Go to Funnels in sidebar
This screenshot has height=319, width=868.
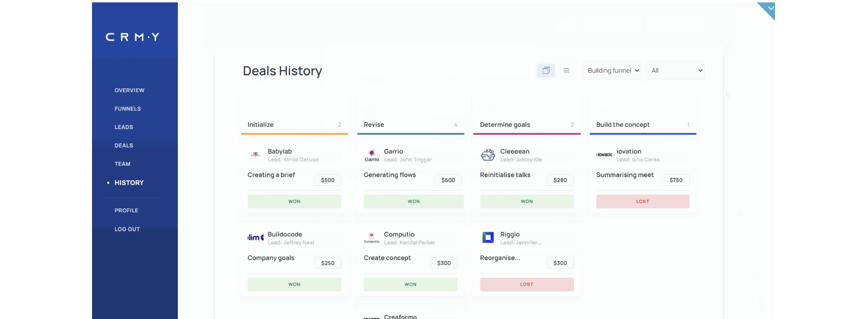(128, 109)
